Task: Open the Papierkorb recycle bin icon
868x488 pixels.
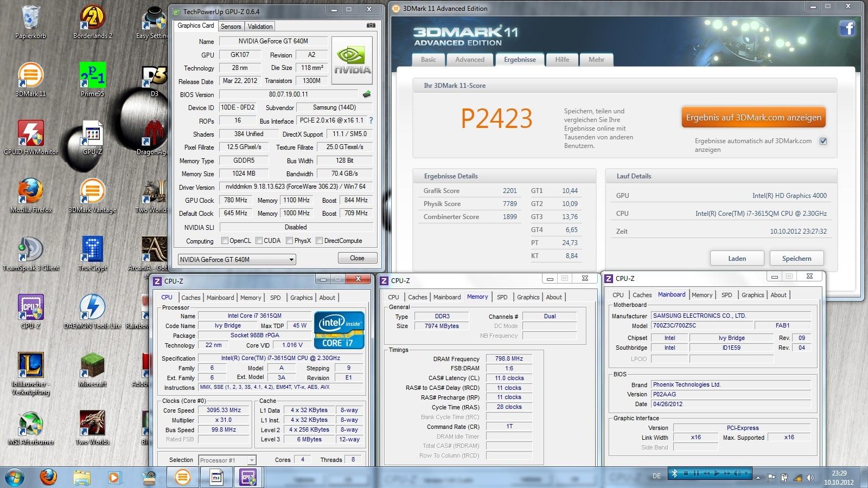Action: click(31, 22)
